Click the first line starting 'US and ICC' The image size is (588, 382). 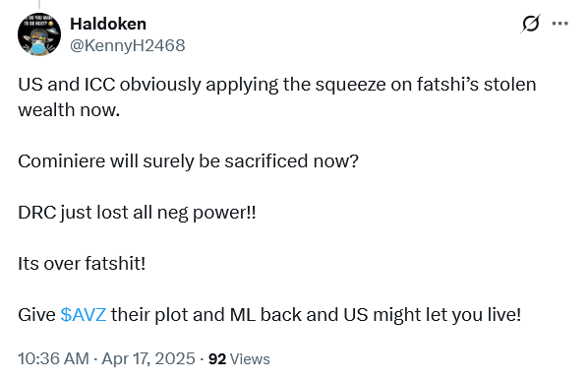tap(277, 84)
